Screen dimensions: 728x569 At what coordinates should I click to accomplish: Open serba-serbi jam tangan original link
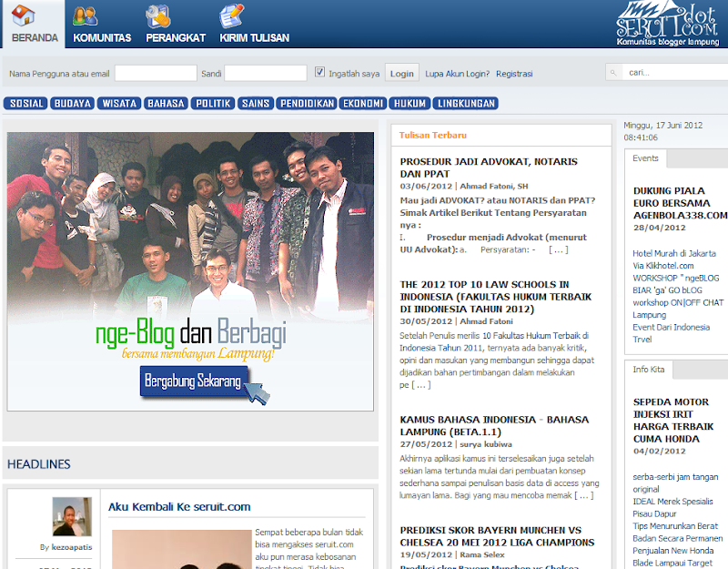pos(675,483)
